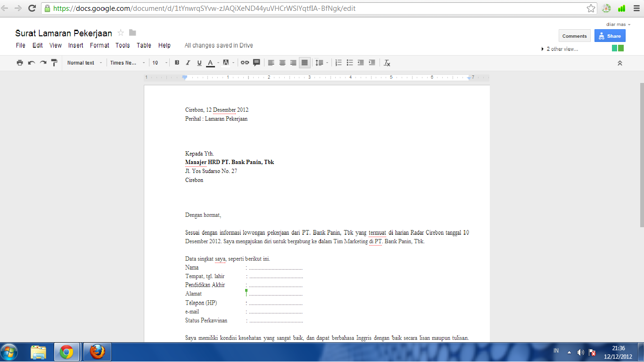Bookmark the page with the star icon
Viewport: 644px width, 362px height.
[x=591, y=8]
